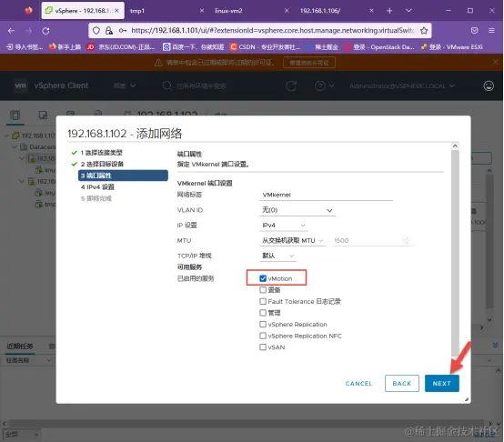Collapse the recent tasks panel chevron
The width and height of the screenshot is (504, 442).
pyautogui.click(x=495, y=345)
